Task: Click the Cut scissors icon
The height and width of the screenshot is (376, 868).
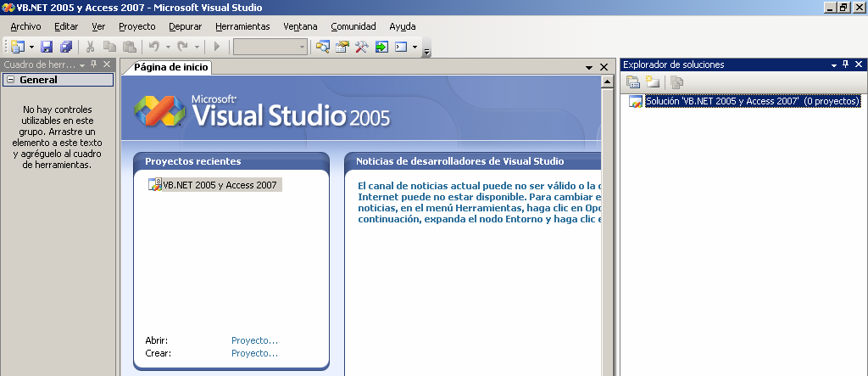Action: (x=90, y=47)
